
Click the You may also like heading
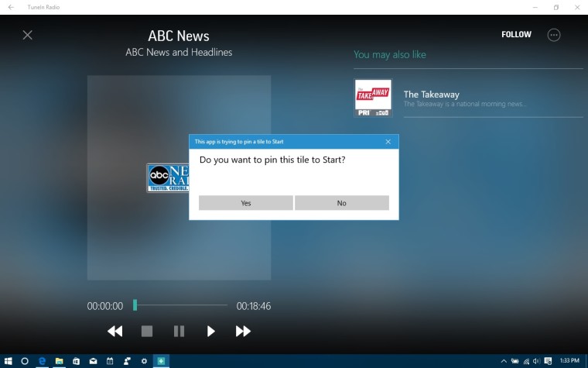coord(390,55)
